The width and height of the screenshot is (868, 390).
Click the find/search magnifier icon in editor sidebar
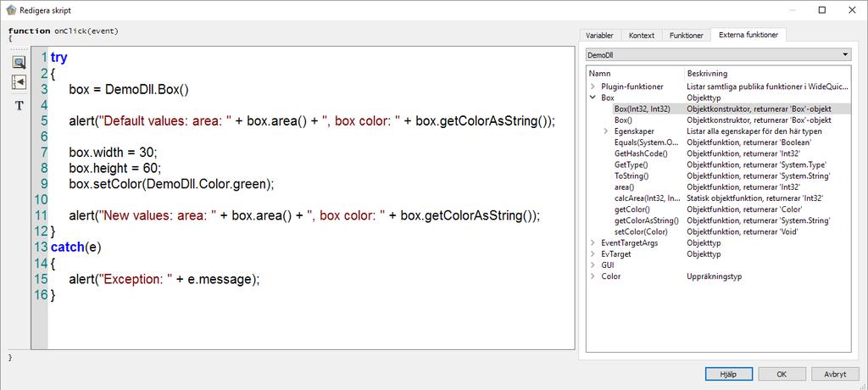pyautogui.click(x=19, y=62)
